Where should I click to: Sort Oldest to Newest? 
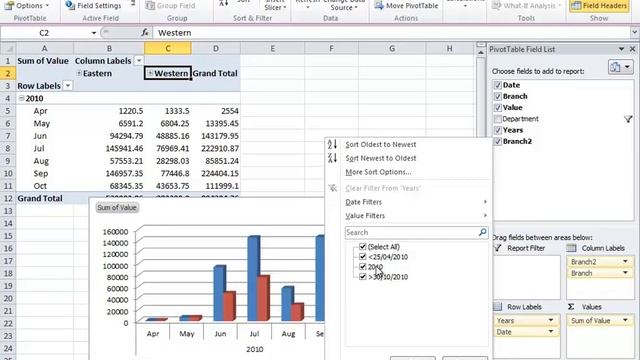click(380, 144)
